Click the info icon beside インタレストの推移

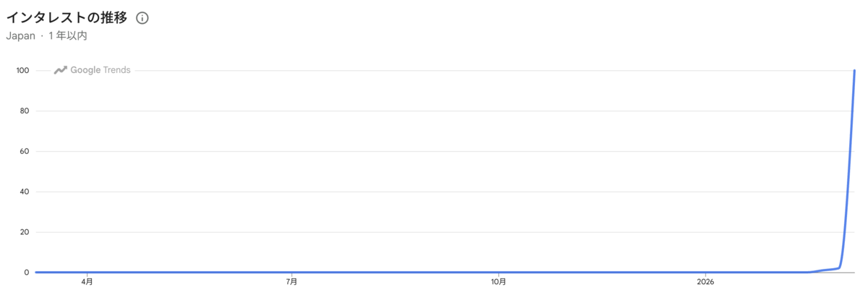[x=142, y=18]
